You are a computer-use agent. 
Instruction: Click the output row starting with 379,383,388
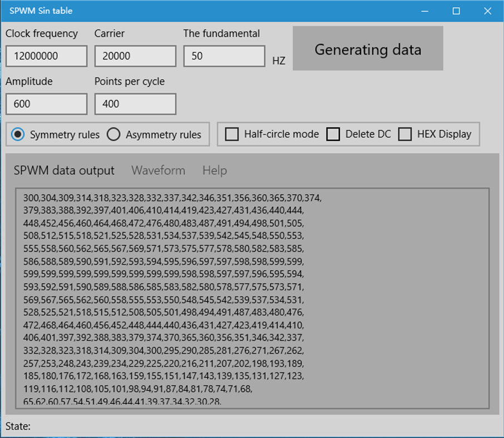pos(164,210)
